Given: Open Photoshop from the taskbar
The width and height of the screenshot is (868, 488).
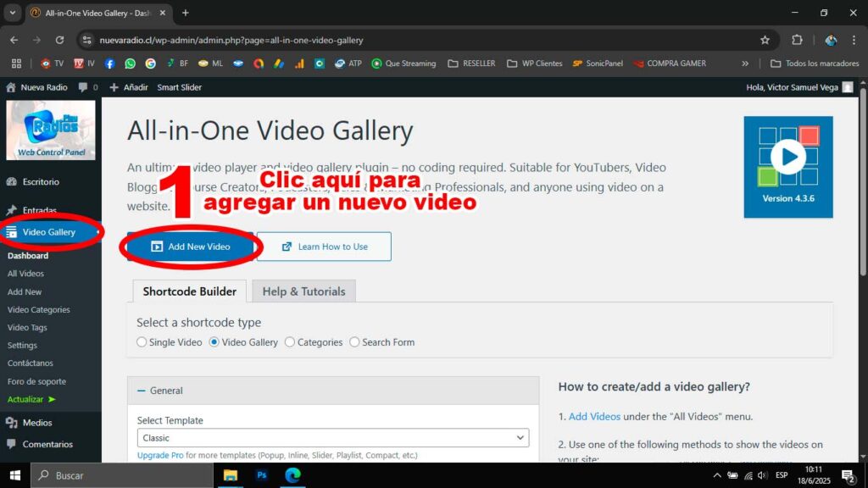Looking at the screenshot, I should 262,475.
